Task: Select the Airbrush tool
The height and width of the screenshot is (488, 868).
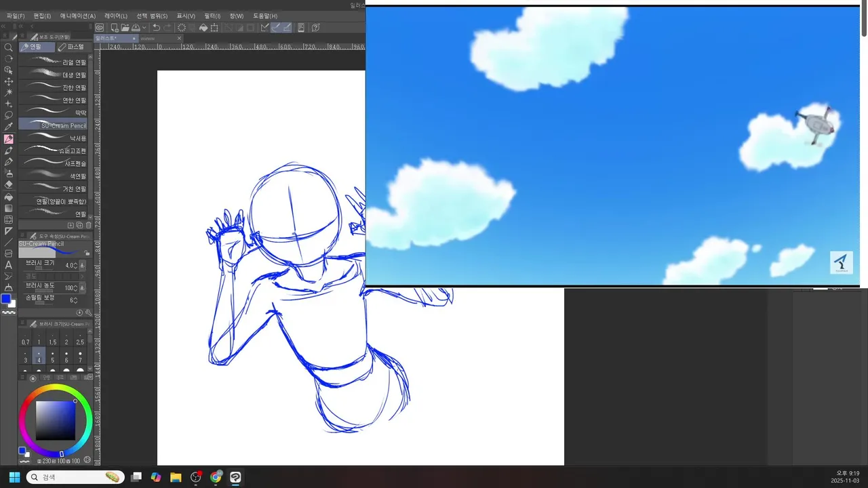Action: click(x=9, y=173)
